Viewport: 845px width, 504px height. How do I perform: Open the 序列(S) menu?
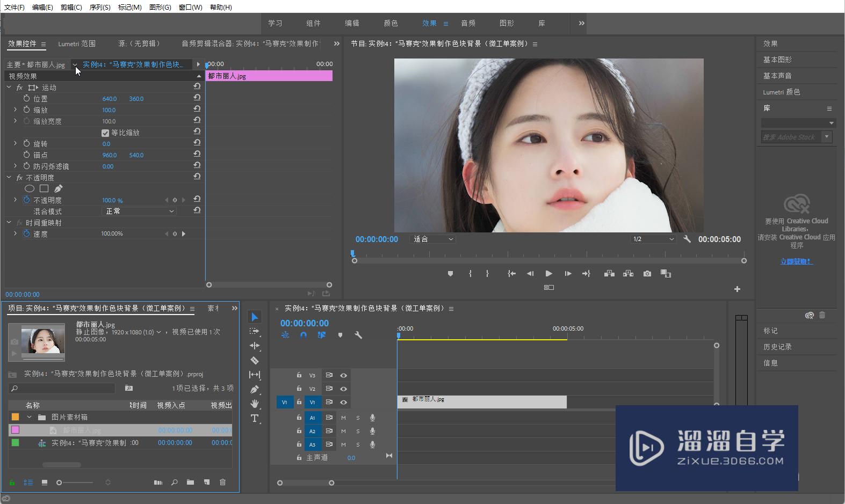(x=99, y=7)
